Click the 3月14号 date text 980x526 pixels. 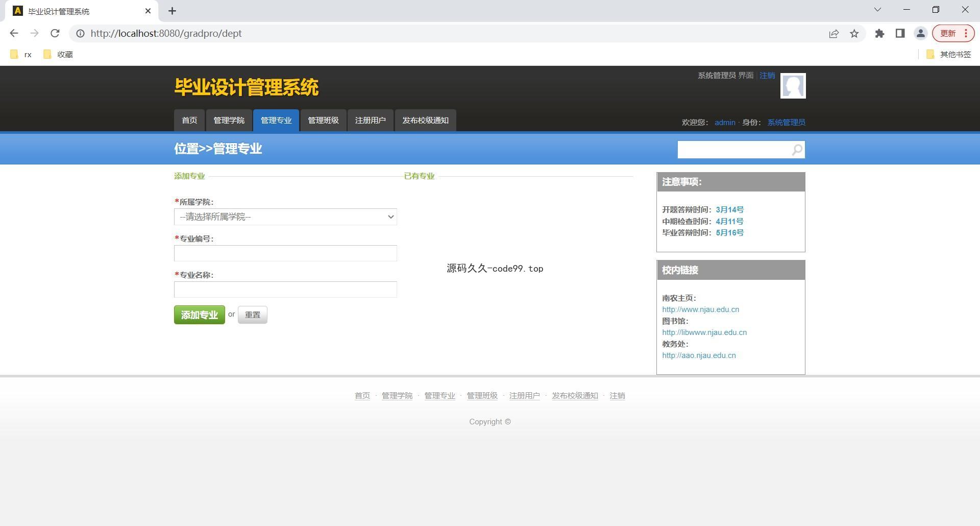click(x=729, y=210)
